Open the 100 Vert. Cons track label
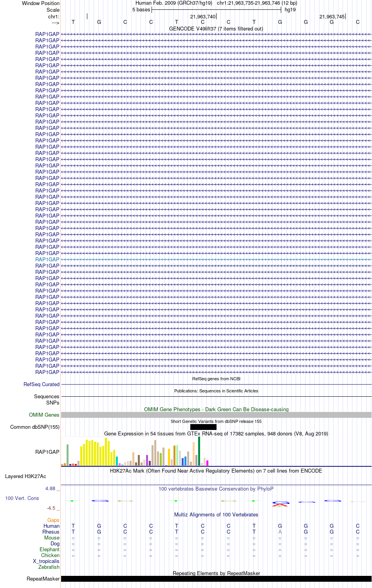Screen dimensions: 372x588 click(22, 498)
